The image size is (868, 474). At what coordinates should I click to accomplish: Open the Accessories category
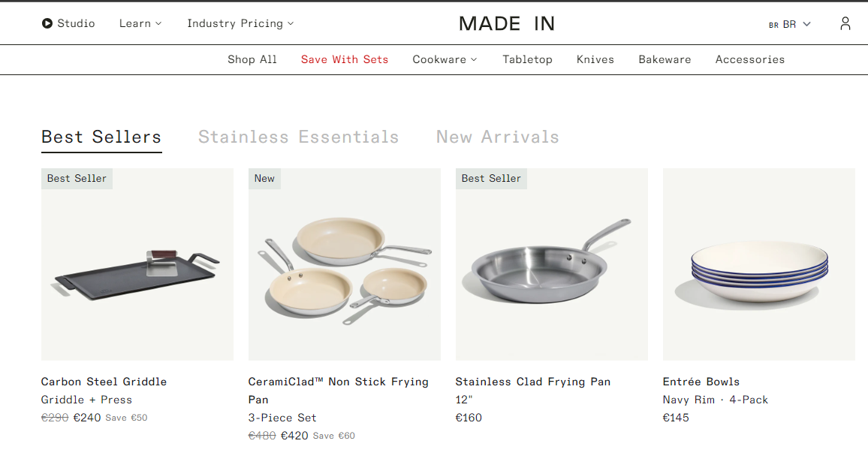pos(749,59)
